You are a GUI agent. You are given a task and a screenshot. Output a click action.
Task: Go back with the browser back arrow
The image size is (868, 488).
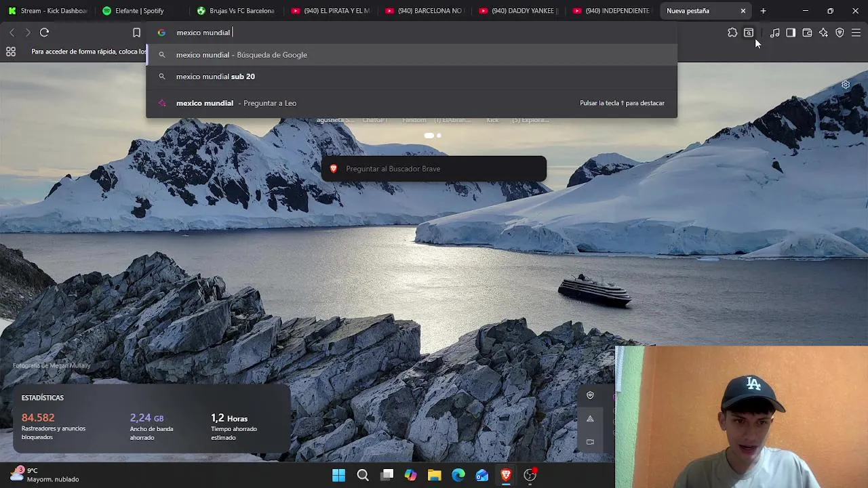(12, 33)
